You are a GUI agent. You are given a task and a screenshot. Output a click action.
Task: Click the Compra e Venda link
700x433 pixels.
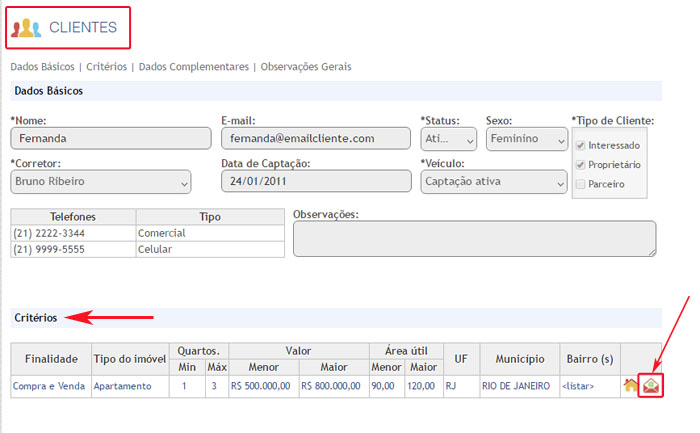(x=49, y=385)
